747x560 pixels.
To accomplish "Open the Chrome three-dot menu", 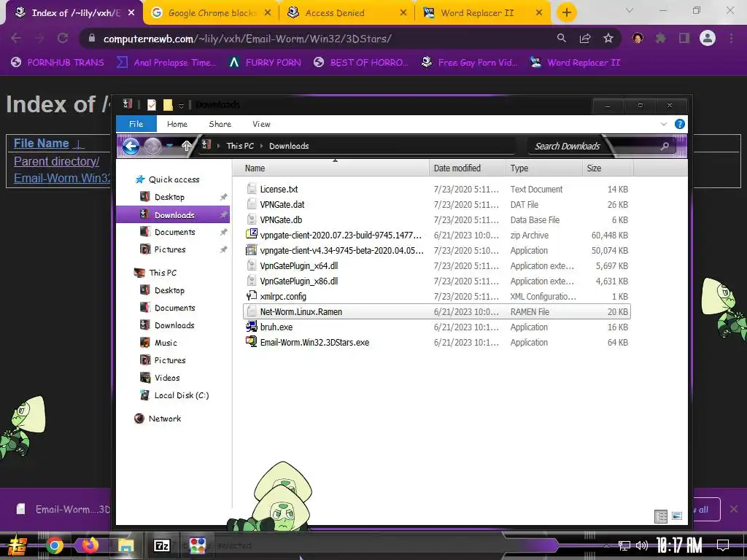I will [731, 38].
